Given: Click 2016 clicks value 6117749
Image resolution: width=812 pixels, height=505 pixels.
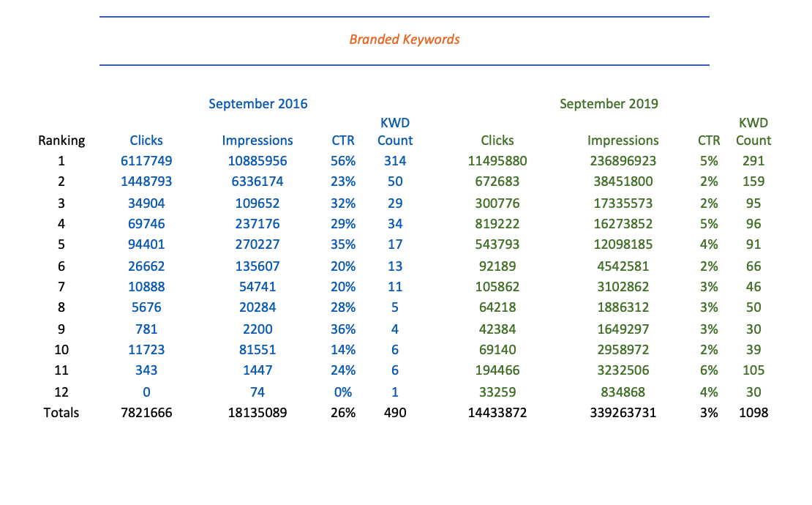Looking at the screenshot, I should click(146, 161).
